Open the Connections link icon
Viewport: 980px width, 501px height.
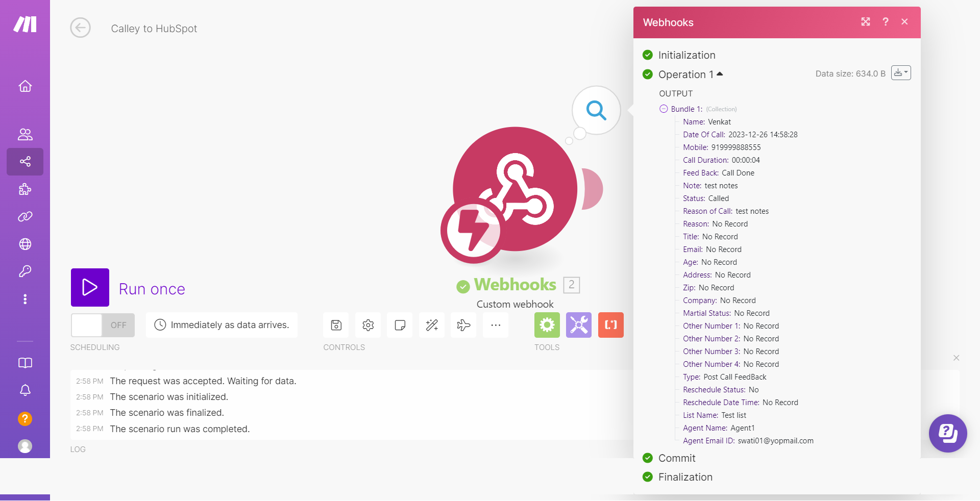click(25, 217)
